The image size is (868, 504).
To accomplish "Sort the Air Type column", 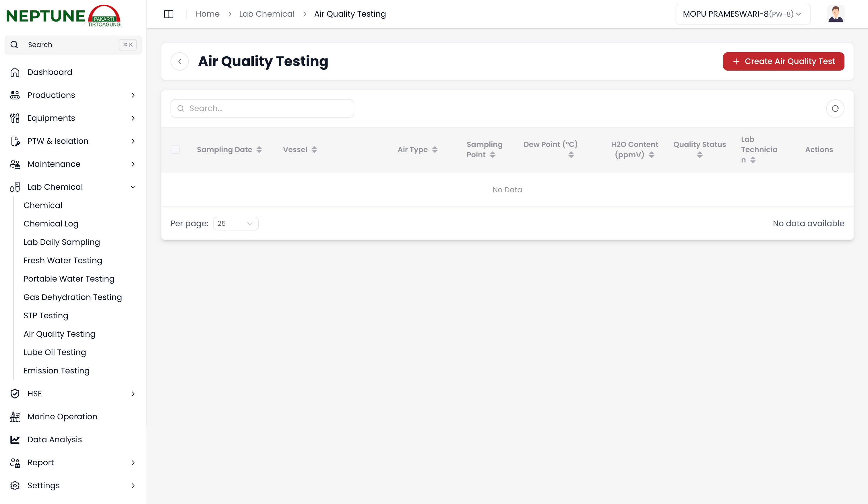I will pos(435,150).
